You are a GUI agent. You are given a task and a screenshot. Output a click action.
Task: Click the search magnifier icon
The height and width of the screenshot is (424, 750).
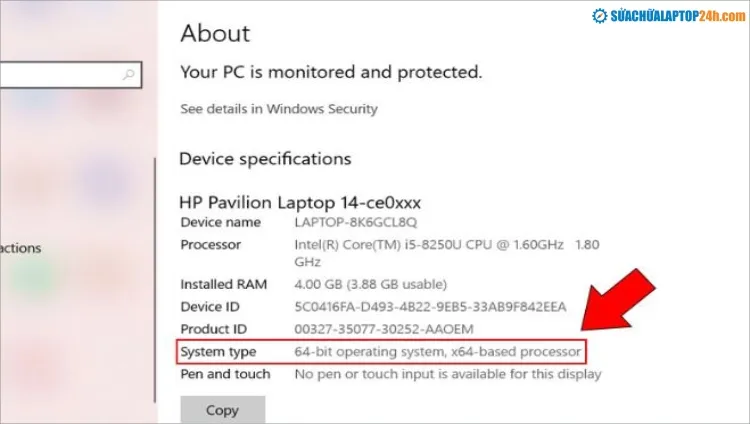[129, 74]
